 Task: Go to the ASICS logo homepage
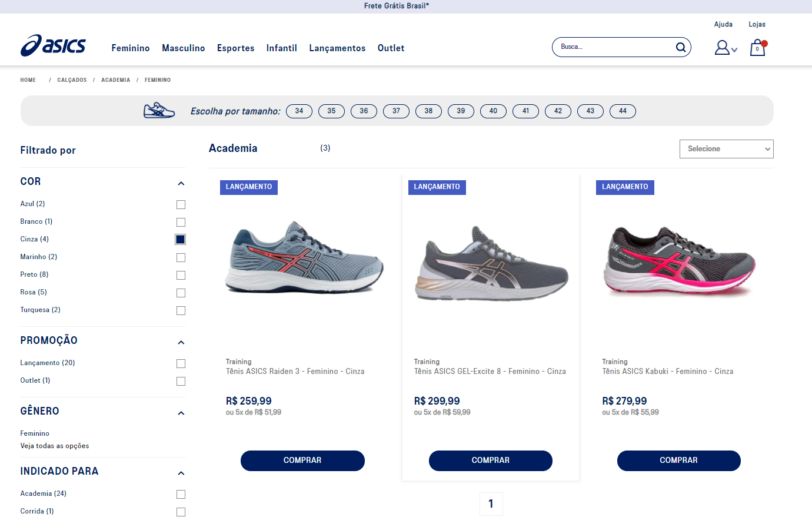[x=53, y=45]
